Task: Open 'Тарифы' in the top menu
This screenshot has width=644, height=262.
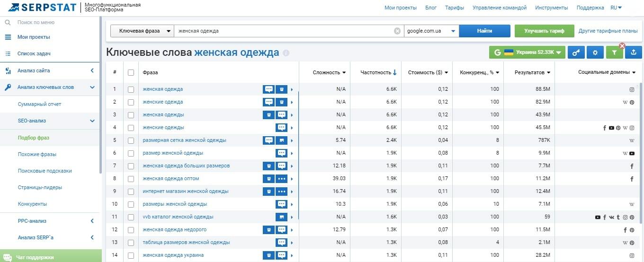Action: pos(455,8)
